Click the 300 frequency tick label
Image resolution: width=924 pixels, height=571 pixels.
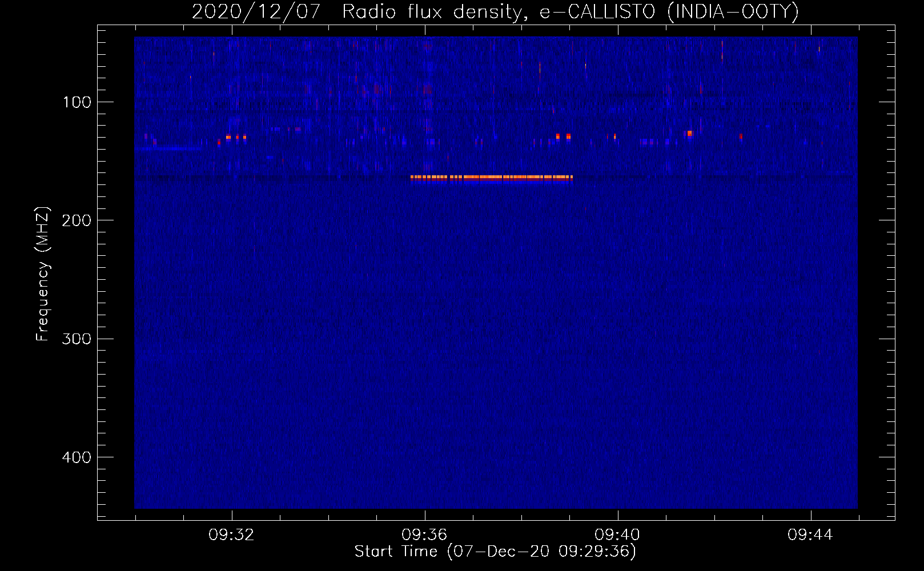[77, 339]
